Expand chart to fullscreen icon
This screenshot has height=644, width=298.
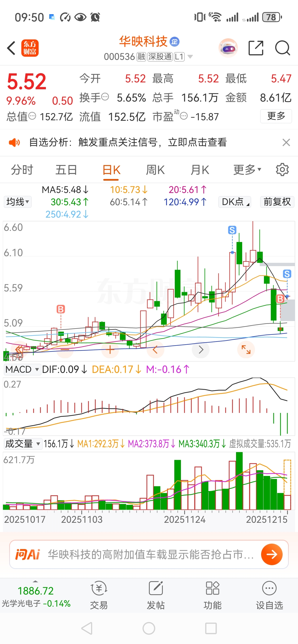pyautogui.click(x=246, y=349)
